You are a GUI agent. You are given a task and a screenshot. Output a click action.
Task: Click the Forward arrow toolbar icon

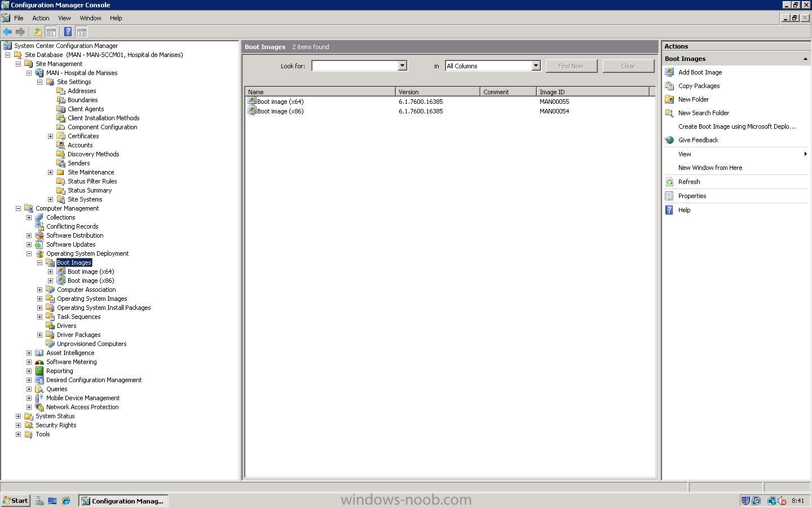coord(20,32)
